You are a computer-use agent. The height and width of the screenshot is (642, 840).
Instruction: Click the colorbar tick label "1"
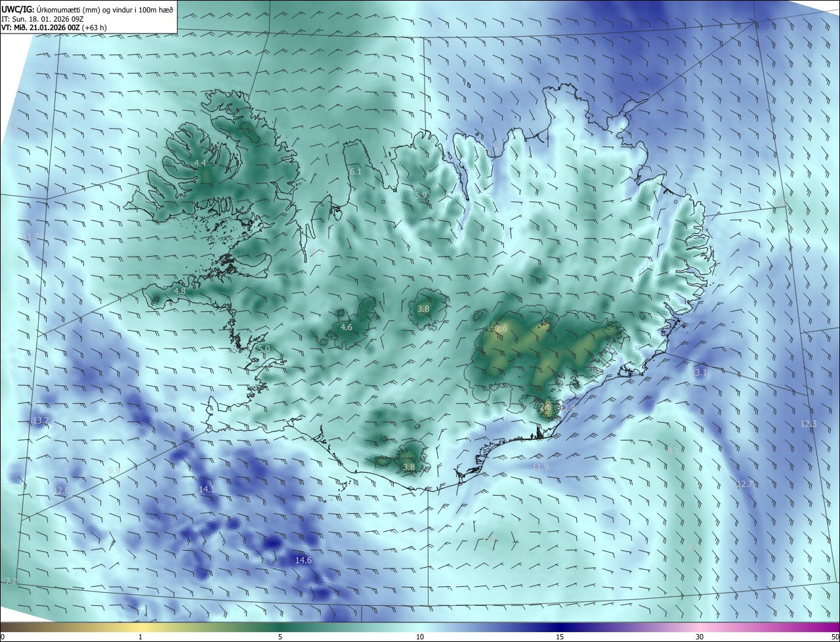pos(140,637)
